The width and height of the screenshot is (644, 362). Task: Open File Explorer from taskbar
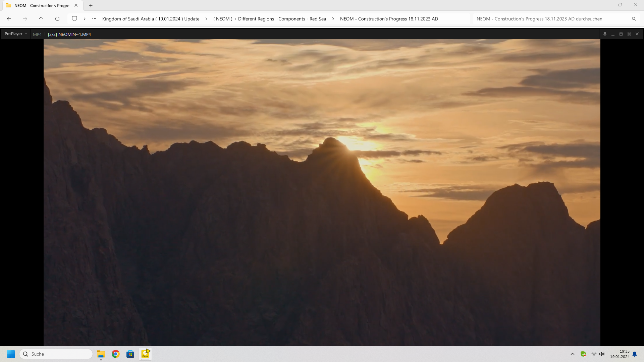click(x=101, y=354)
